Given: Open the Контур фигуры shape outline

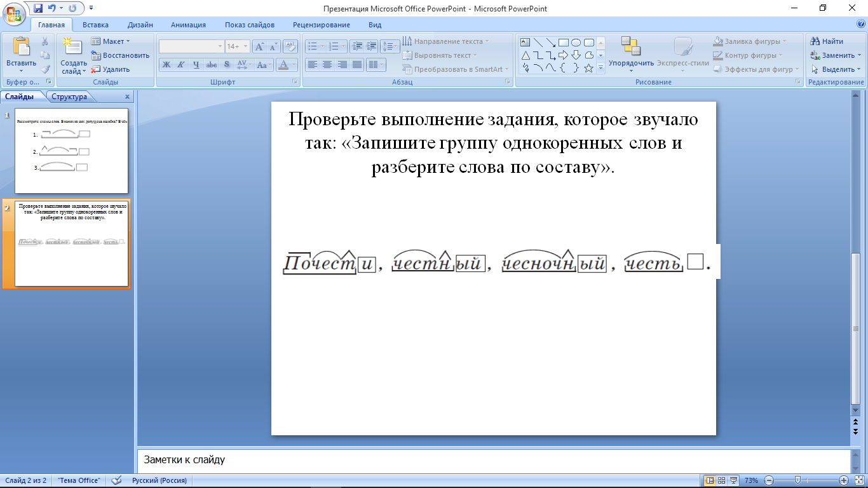Looking at the screenshot, I should point(747,55).
